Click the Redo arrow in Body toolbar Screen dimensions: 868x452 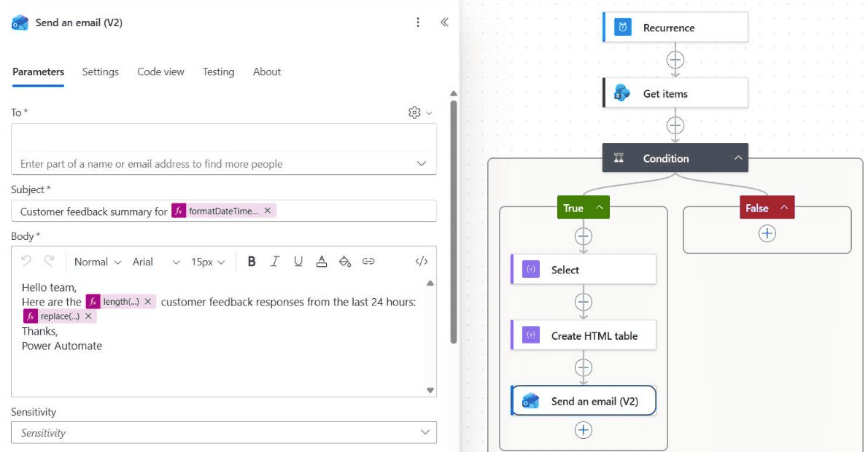coord(50,261)
